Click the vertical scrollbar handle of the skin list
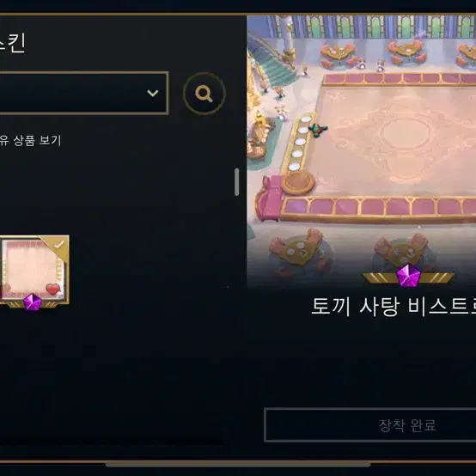 (x=237, y=182)
